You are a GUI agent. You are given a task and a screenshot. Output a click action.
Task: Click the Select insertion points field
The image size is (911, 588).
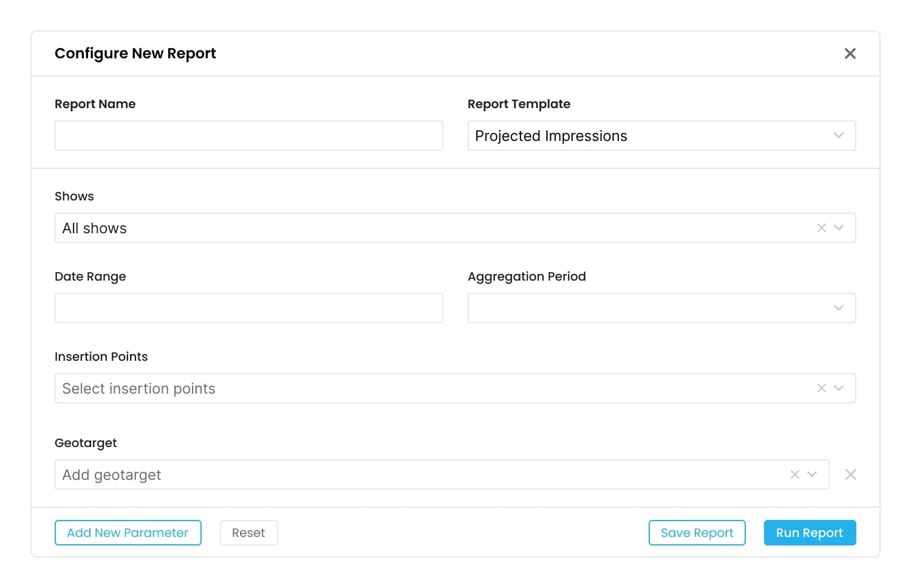point(425,388)
